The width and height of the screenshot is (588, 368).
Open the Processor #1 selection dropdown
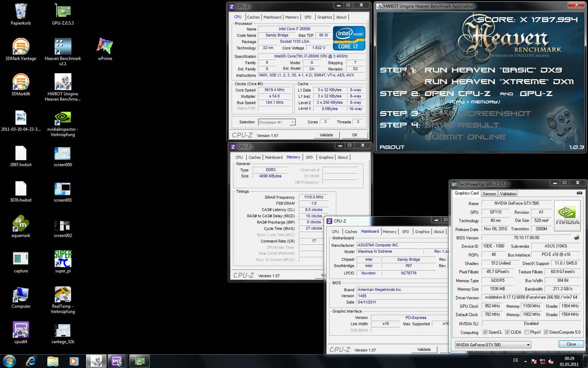click(x=277, y=122)
